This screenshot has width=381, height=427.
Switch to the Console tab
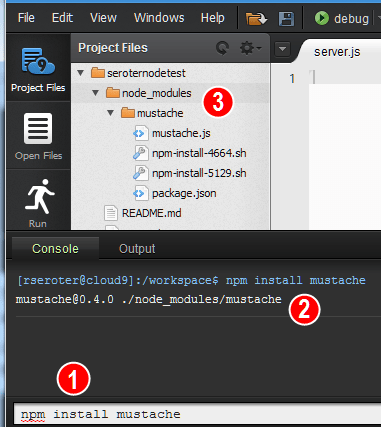click(55, 248)
